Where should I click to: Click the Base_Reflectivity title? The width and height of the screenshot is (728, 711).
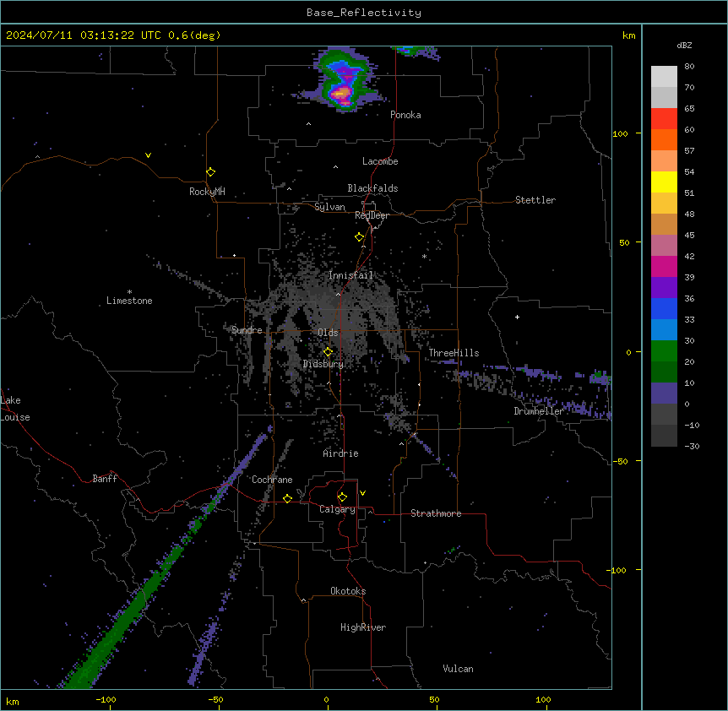pos(364,13)
